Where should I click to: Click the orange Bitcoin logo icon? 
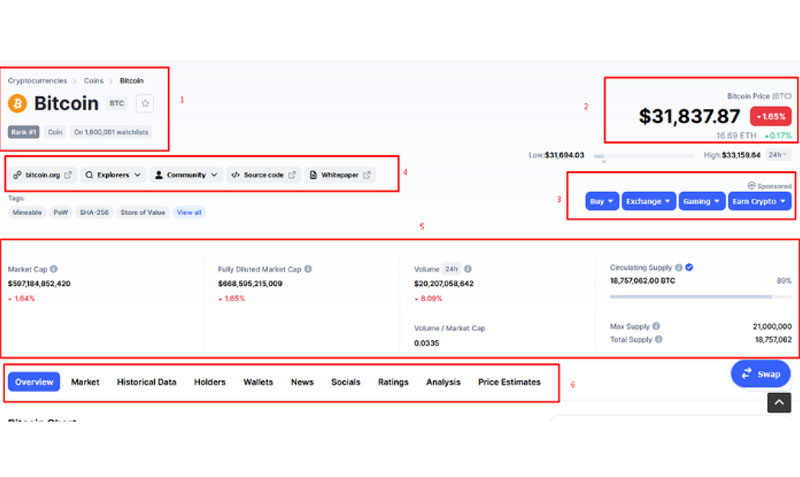(17, 104)
